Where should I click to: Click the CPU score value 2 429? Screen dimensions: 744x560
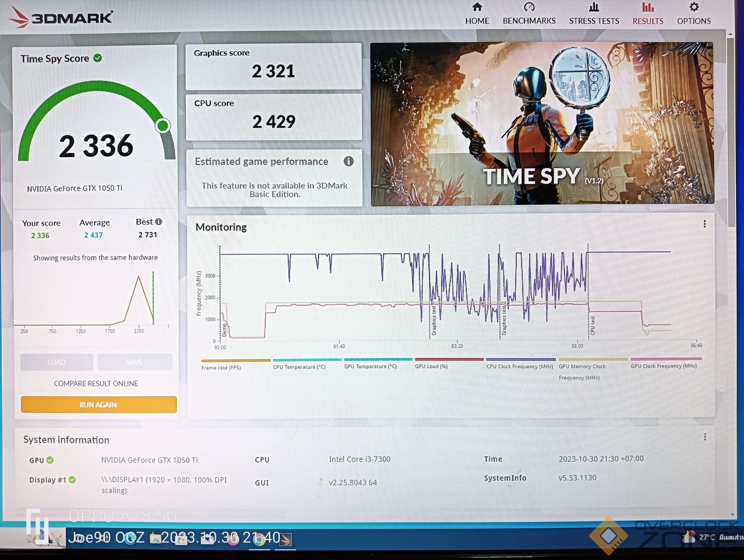tap(274, 122)
